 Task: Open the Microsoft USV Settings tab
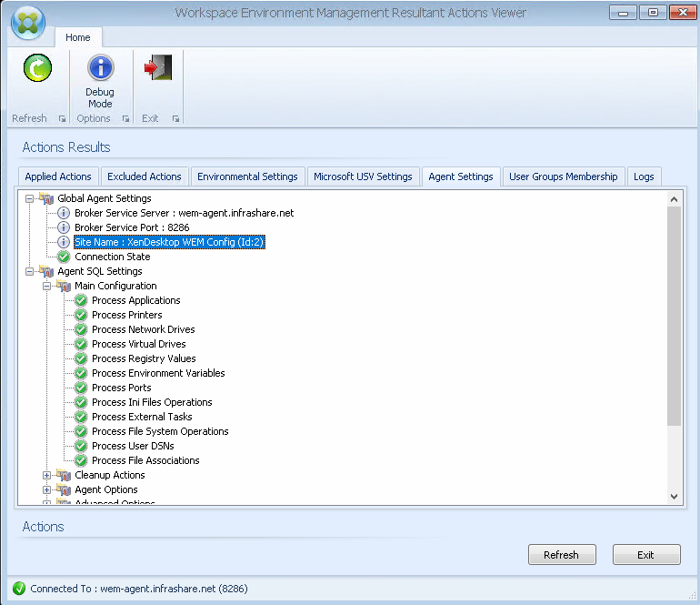363,176
